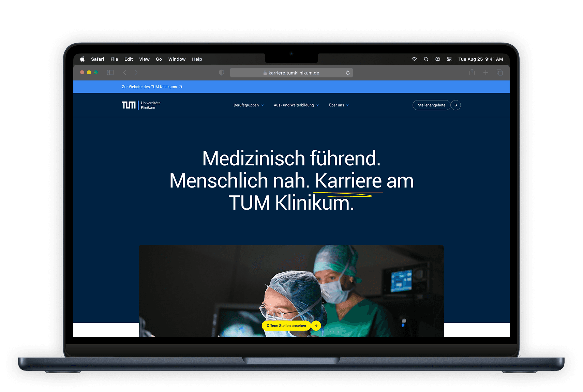Open the Help menu

click(x=197, y=59)
